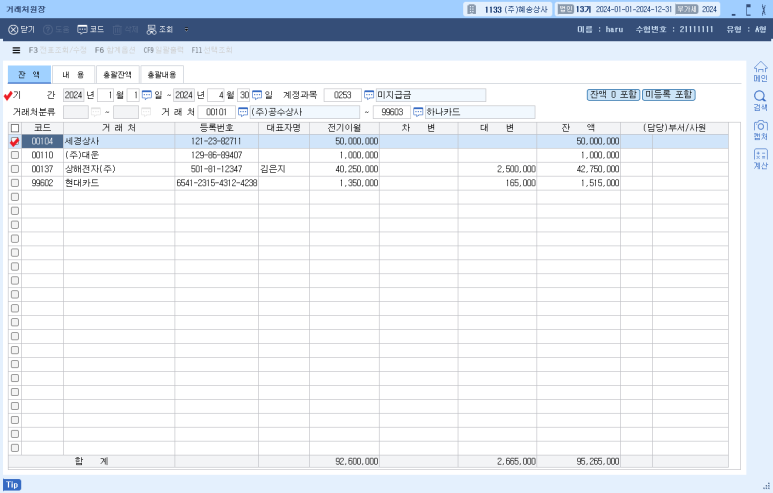Click the 미지급금 account name field
This screenshot has height=493, width=773.
pos(431,95)
